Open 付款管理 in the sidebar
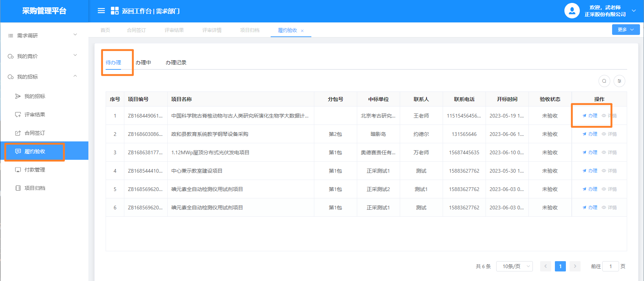The height and width of the screenshot is (281, 644). point(34,170)
